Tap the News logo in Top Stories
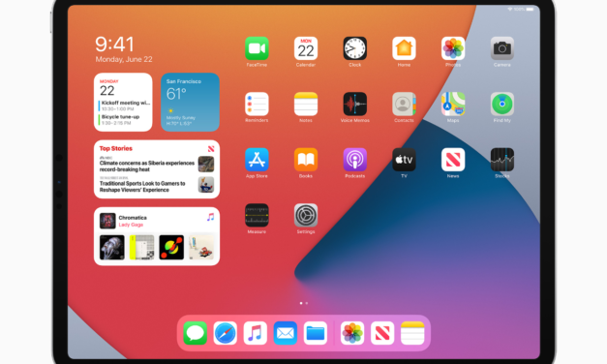607x364 pixels. [x=211, y=149]
